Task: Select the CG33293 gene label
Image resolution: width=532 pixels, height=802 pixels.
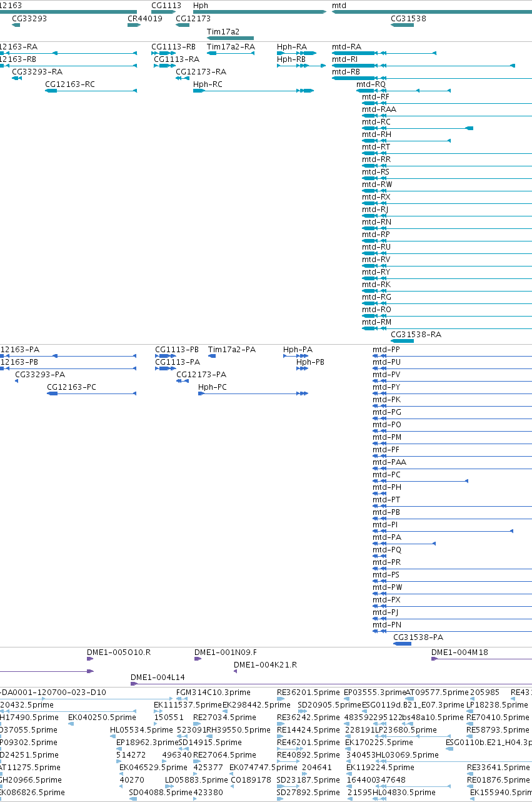Action: [x=29, y=19]
